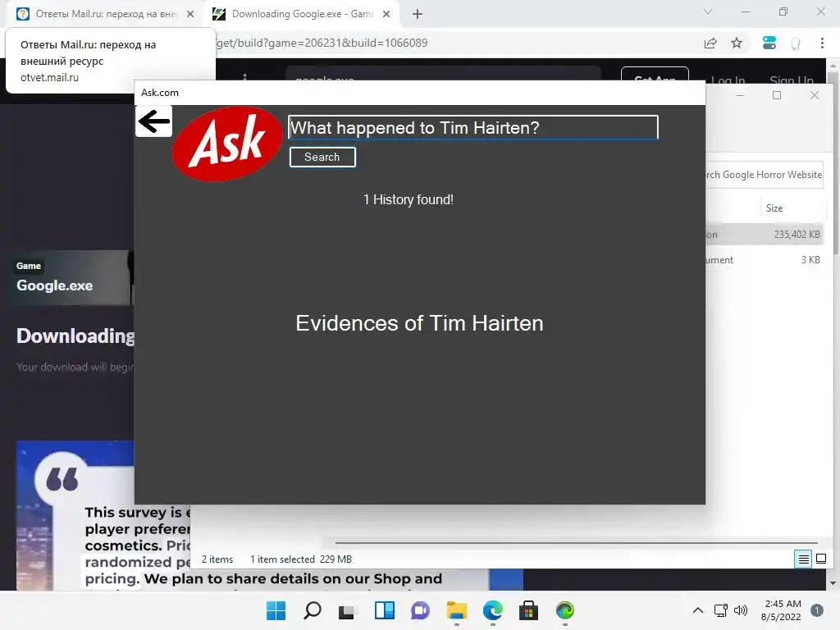Open File Explorer from the taskbar
840x630 pixels.
click(456, 610)
